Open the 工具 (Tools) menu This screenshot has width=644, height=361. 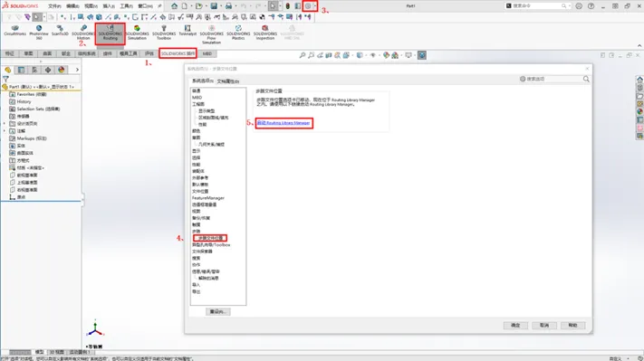(x=127, y=6)
